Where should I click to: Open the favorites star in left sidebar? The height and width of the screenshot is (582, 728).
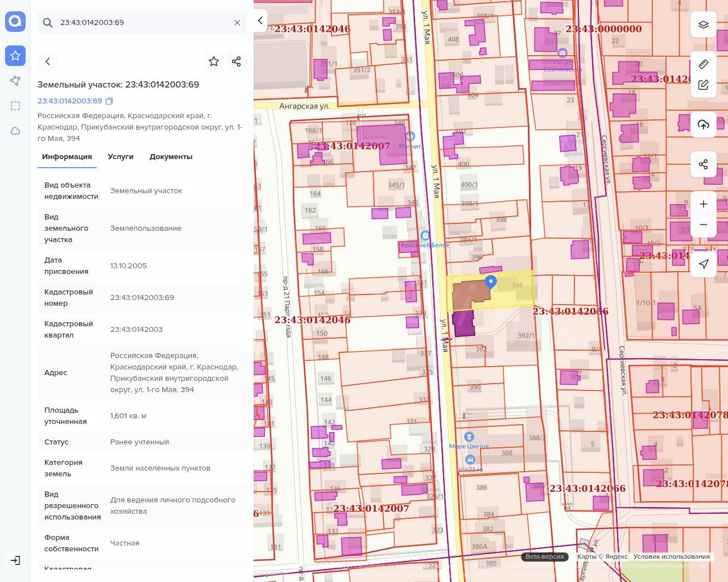[15, 56]
